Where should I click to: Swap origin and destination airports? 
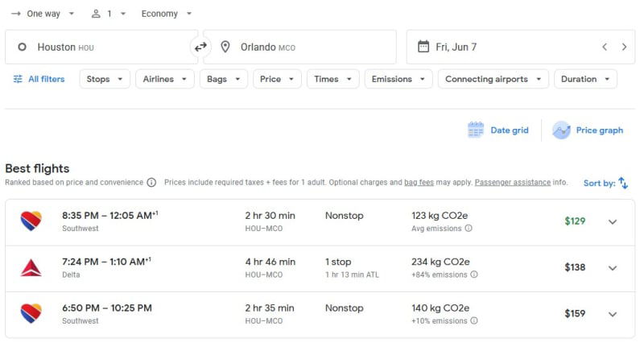click(200, 47)
